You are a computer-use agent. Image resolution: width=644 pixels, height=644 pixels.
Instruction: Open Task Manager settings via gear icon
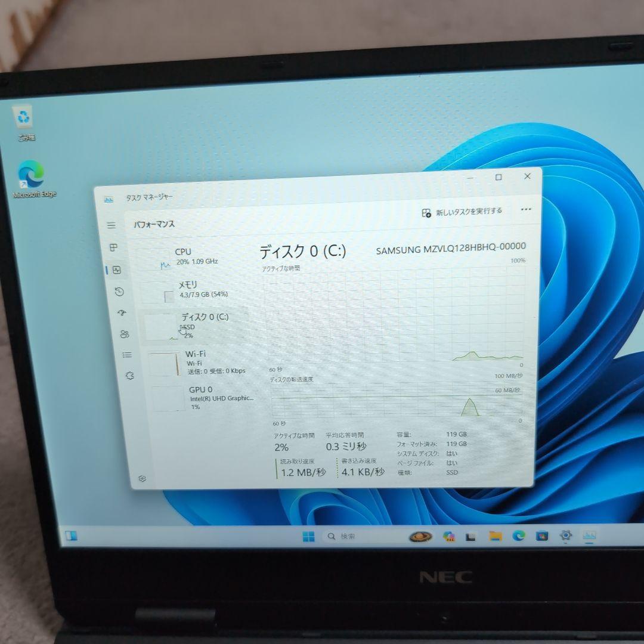tap(142, 478)
